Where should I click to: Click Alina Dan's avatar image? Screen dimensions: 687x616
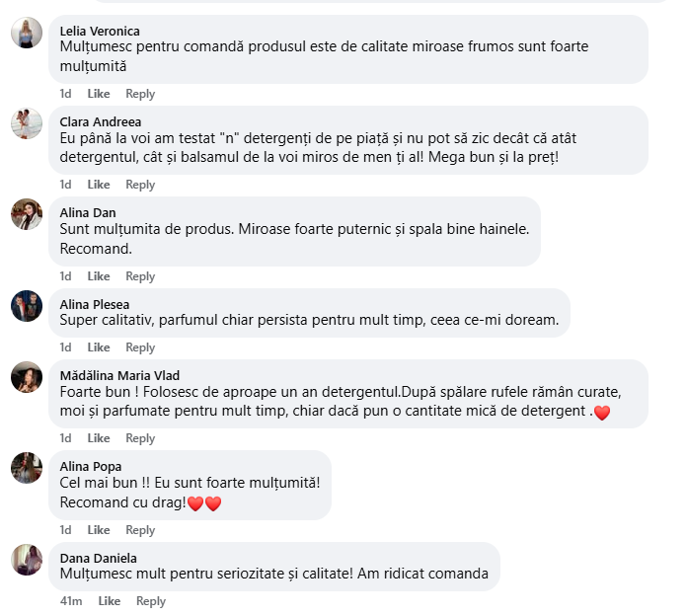(27, 213)
